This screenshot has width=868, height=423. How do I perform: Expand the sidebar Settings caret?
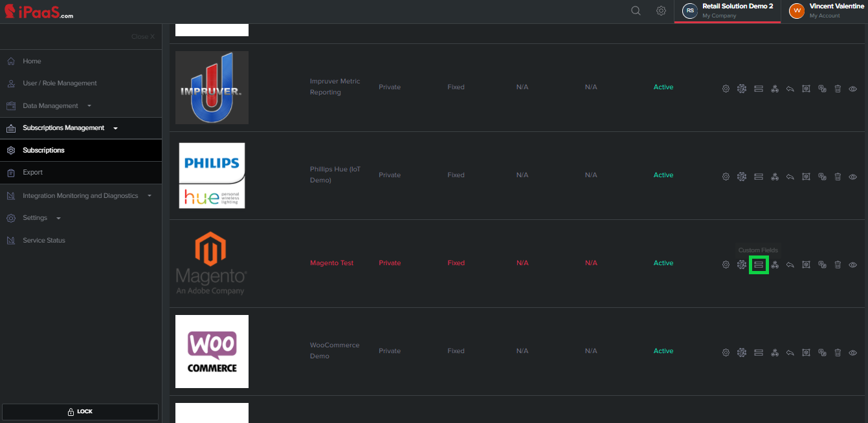click(x=58, y=218)
